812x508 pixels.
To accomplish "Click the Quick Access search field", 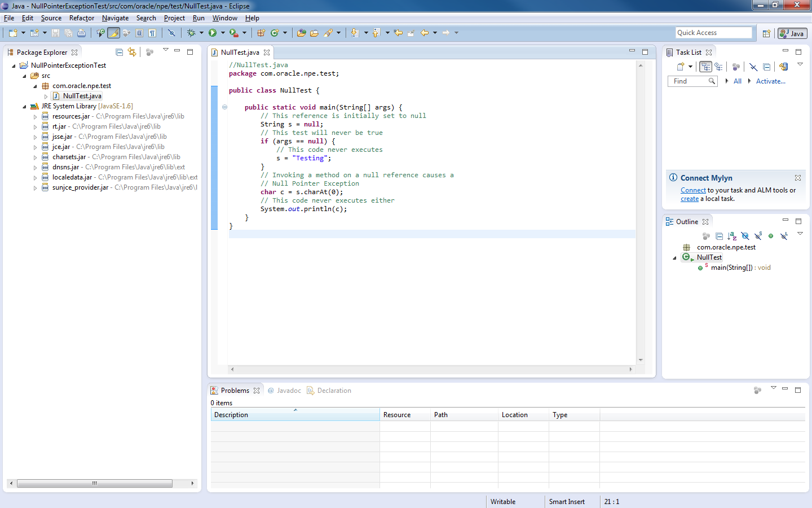I will [x=713, y=33].
